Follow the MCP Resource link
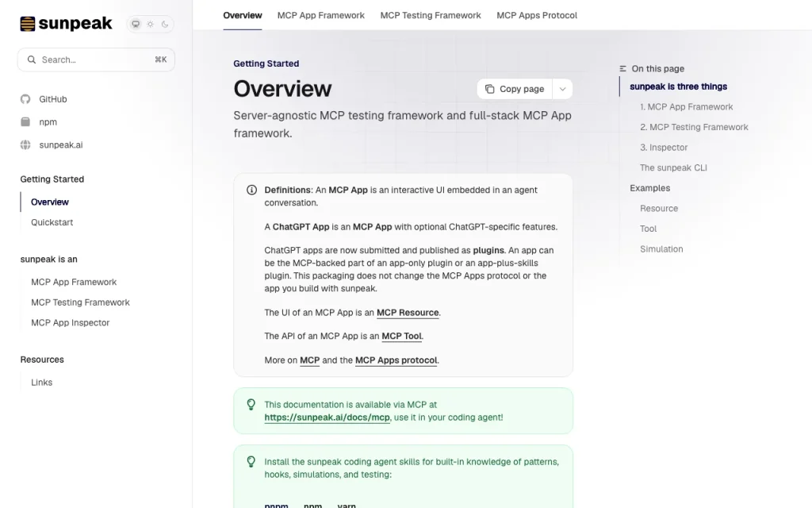Screen dimensions: 812x508 [x=408, y=313]
